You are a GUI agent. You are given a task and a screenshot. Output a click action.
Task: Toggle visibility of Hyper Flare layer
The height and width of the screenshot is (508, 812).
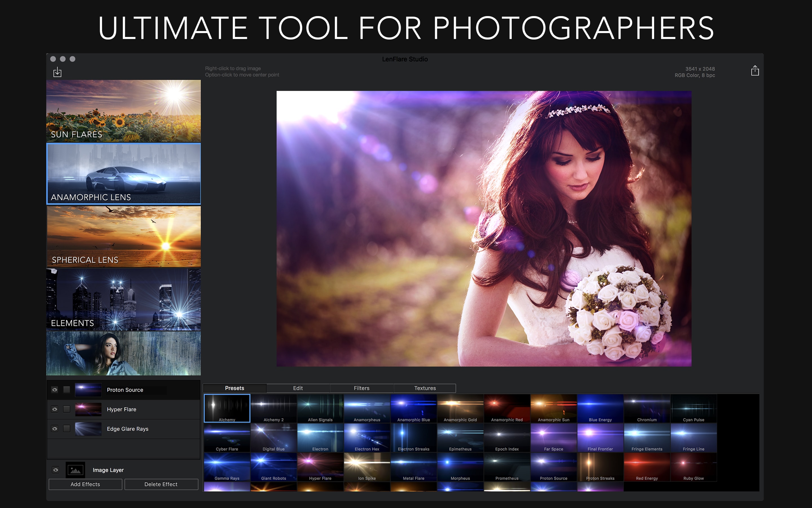coord(55,409)
